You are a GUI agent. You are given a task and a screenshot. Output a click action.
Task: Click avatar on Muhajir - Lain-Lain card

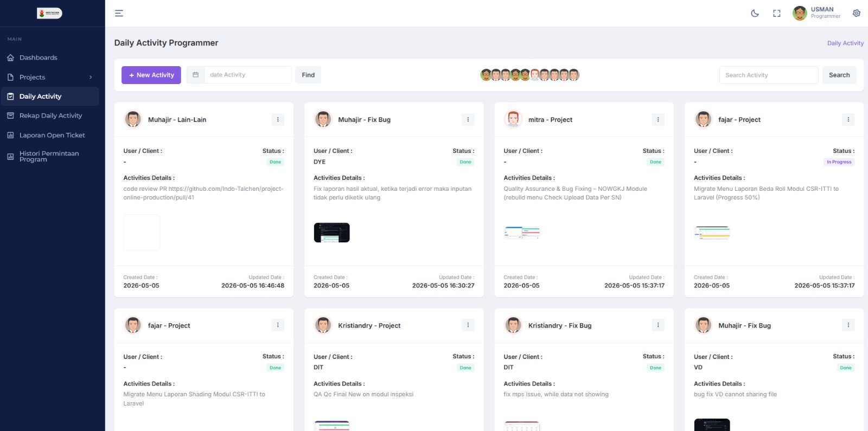(133, 119)
